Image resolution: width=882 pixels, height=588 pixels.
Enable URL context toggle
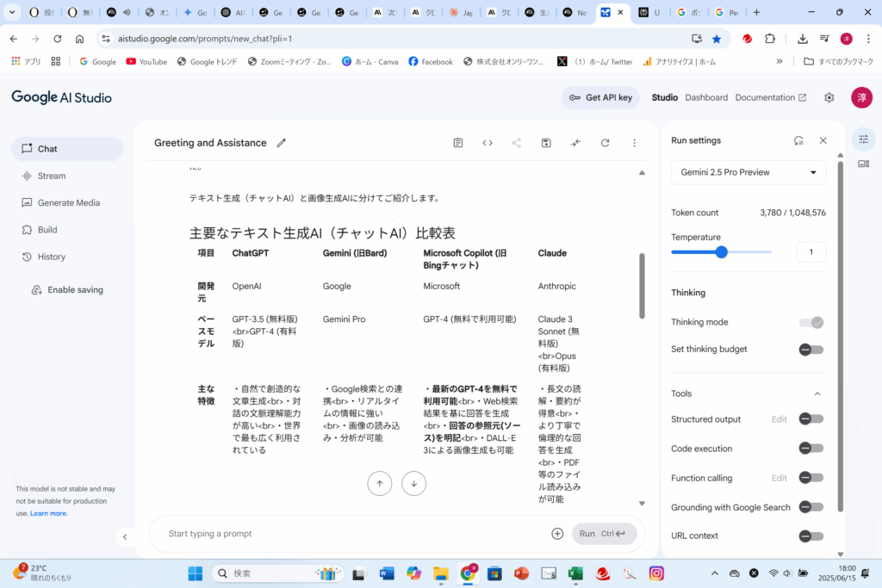coord(811,535)
